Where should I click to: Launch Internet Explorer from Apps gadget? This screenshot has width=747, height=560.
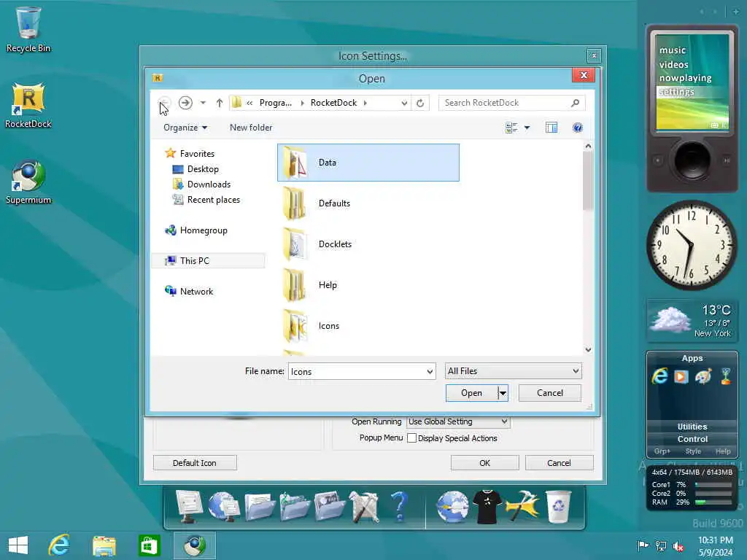(659, 376)
